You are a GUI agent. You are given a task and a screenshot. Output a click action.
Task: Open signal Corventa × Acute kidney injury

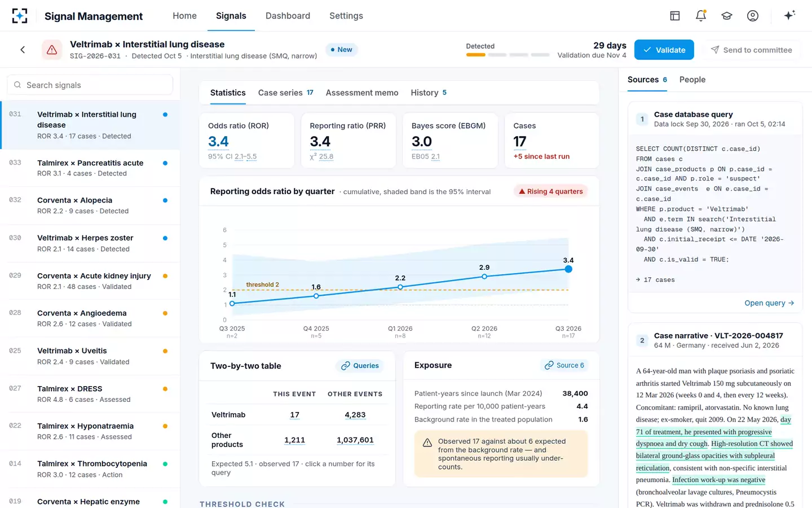pos(90,281)
